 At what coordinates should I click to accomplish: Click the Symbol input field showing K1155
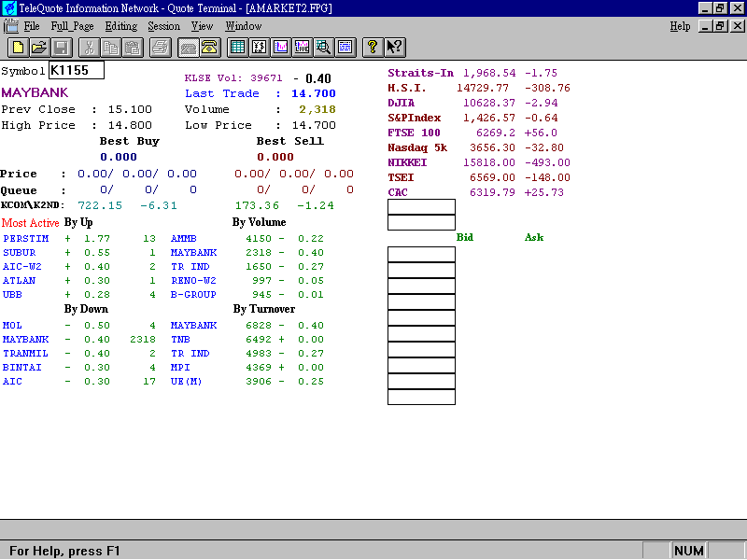[x=77, y=70]
